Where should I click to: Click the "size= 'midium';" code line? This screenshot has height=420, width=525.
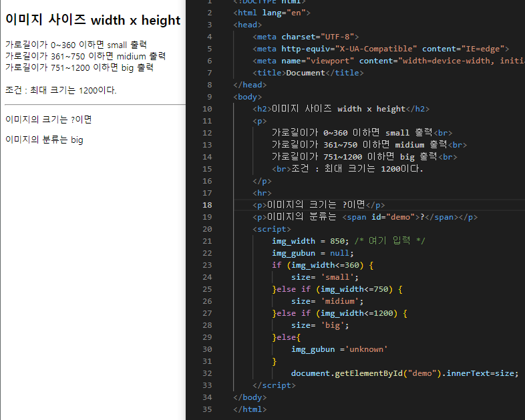coord(327,302)
